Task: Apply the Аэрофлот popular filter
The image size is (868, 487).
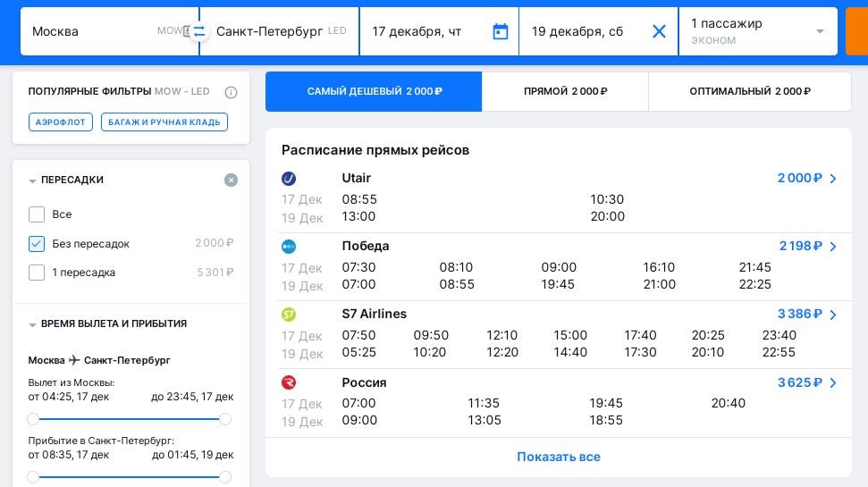Action: 61,122
